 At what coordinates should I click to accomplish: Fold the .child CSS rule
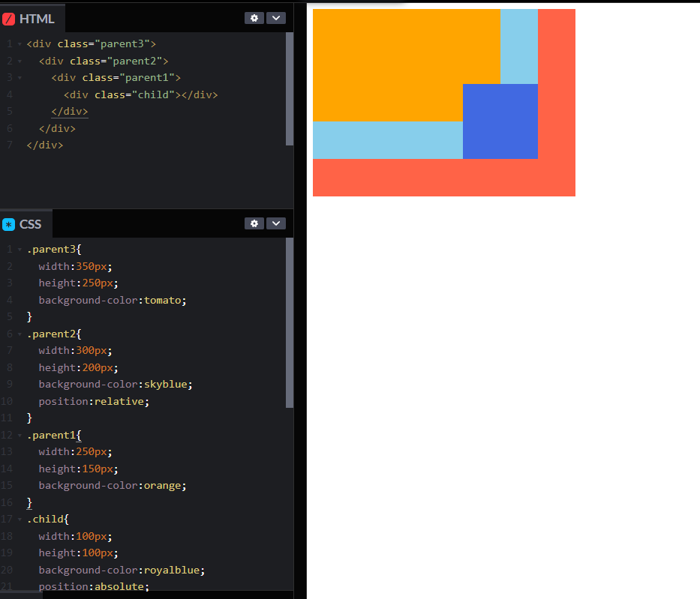pyautogui.click(x=20, y=520)
